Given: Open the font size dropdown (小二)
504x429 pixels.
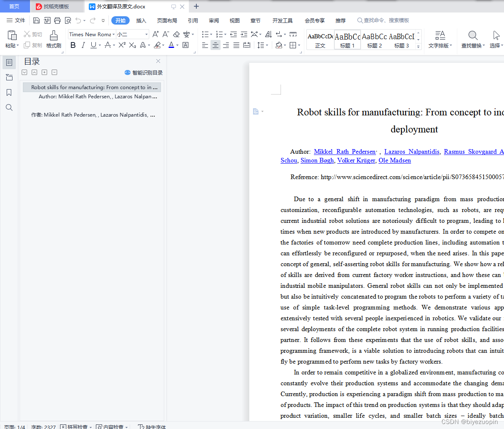Looking at the screenshot, I should 146,35.
